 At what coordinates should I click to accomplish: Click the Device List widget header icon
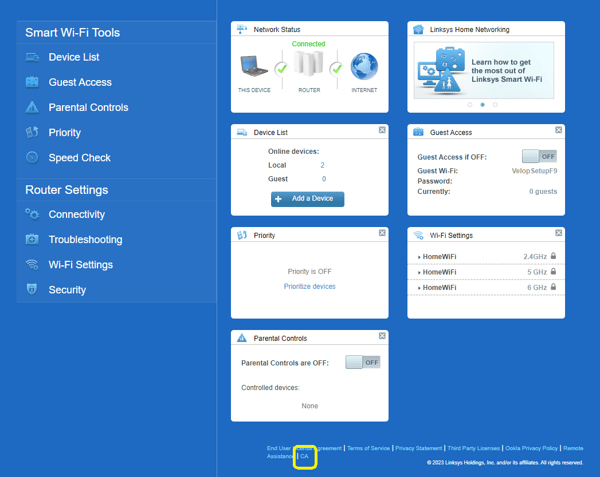pyautogui.click(x=242, y=132)
